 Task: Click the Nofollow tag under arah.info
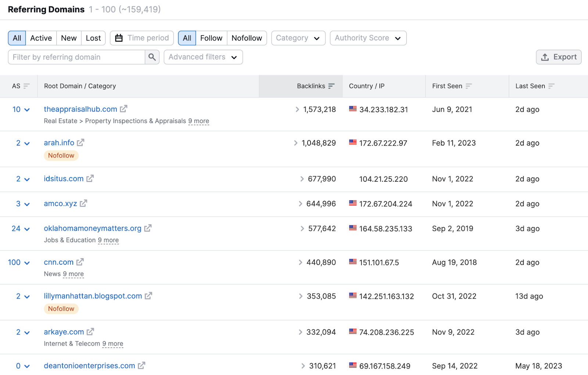click(x=61, y=156)
